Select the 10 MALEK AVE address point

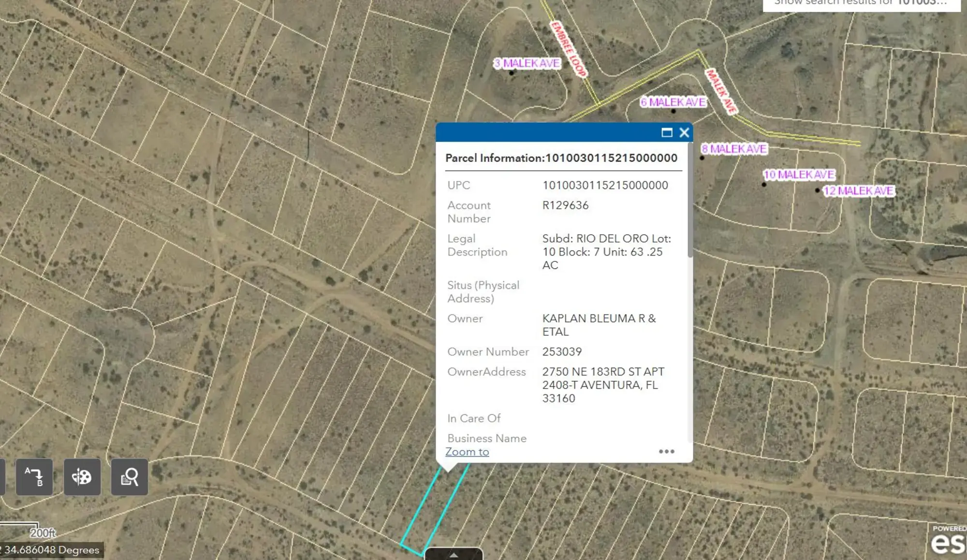click(x=764, y=184)
